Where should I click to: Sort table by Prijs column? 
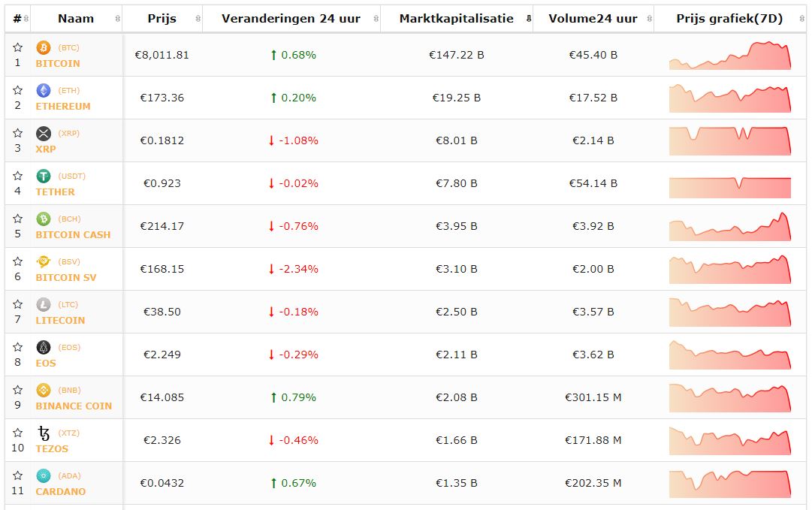pos(162,19)
